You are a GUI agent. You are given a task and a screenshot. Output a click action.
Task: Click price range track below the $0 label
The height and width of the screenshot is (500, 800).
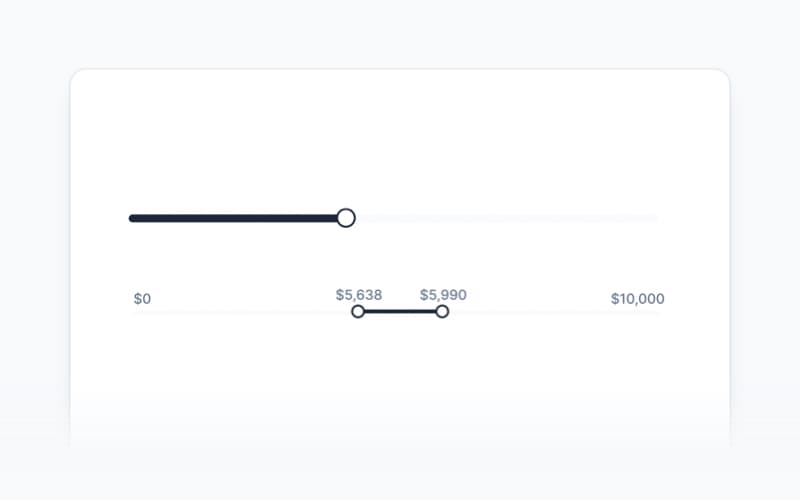click(x=143, y=312)
